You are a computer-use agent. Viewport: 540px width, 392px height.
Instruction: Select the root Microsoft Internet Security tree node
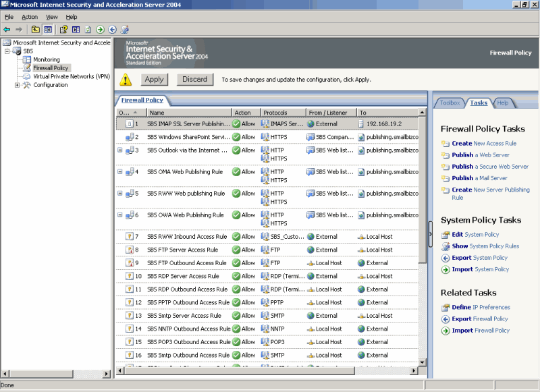click(x=61, y=43)
